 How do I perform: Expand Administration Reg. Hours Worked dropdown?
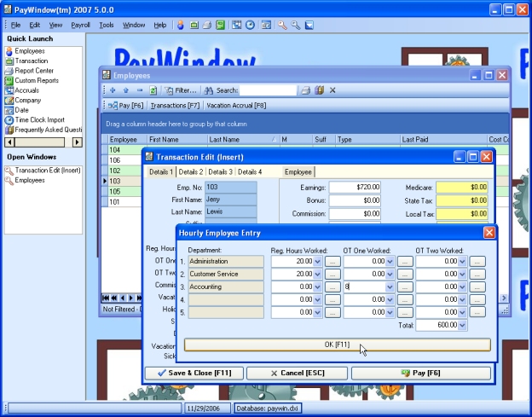317,261
